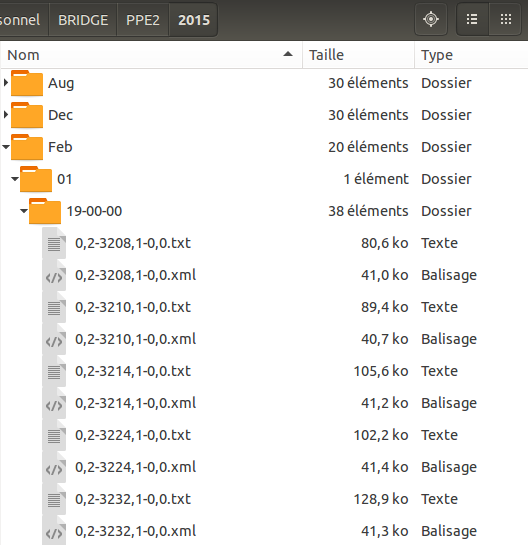Click the XML icon for 0,2-3232,1-0,0.xml
The image size is (528, 545).
(54, 531)
